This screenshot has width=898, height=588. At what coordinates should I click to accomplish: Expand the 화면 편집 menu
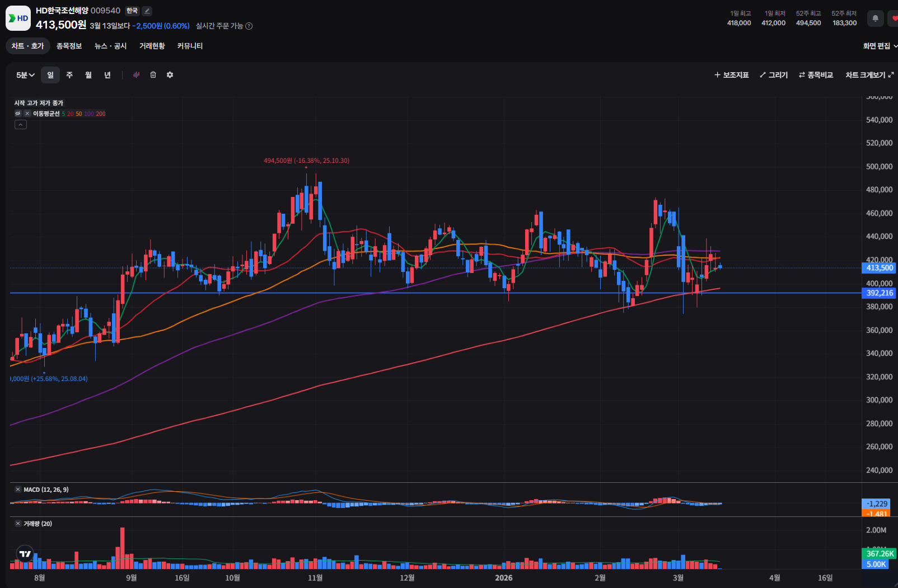pos(880,46)
